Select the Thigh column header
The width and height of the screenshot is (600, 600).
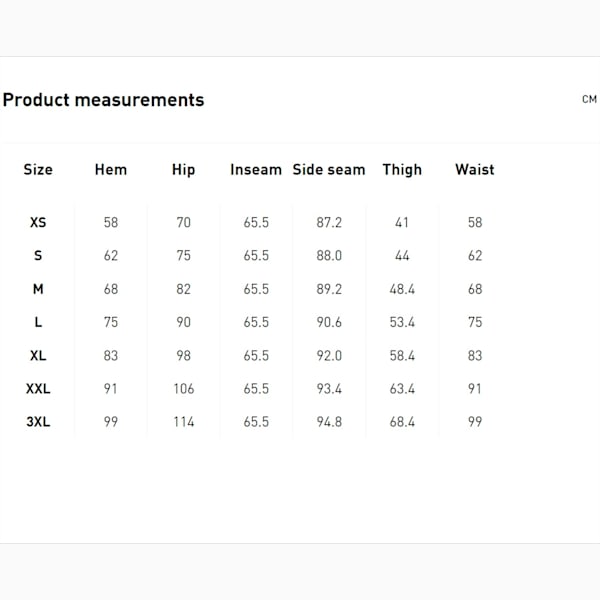tap(402, 170)
